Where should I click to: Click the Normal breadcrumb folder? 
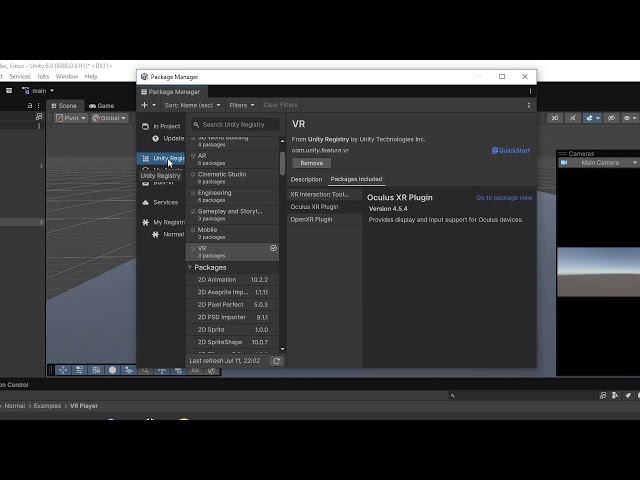pos(15,406)
